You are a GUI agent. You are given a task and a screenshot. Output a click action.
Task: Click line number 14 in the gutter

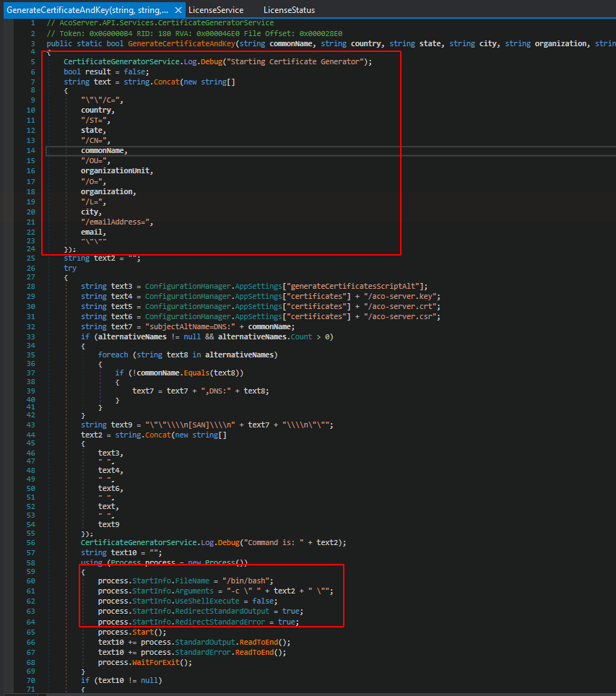pyautogui.click(x=32, y=150)
